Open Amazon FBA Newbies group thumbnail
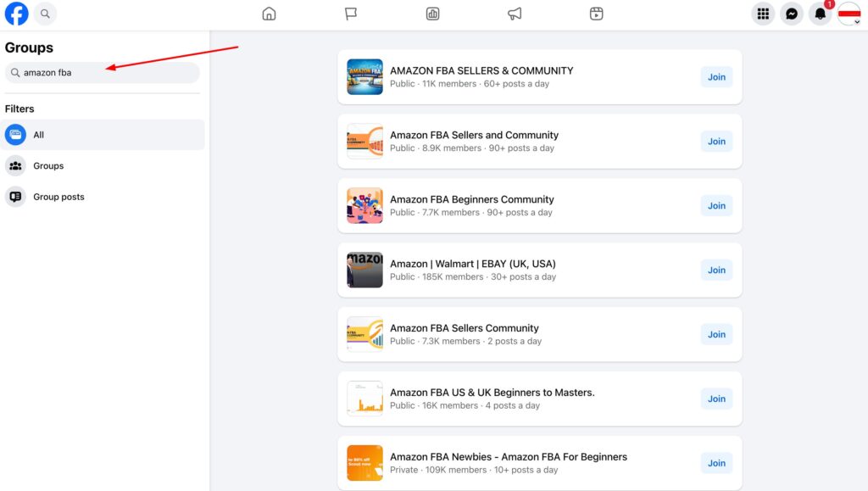Image resolution: width=868 pixels, height=491 pixels. [x=364, y=463]
